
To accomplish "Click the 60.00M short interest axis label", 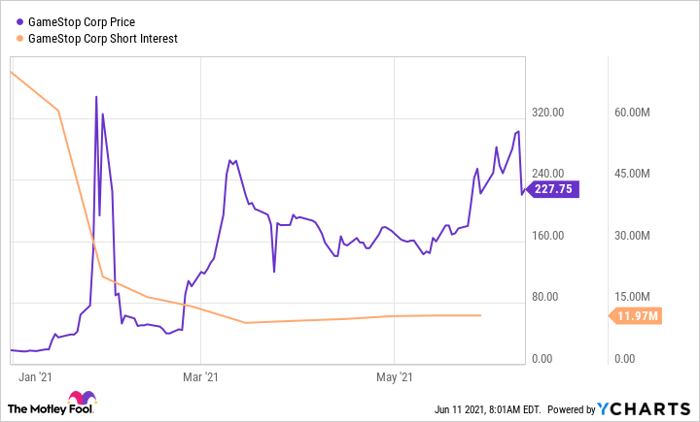I will pyautogui.click(x=633, y=113).
